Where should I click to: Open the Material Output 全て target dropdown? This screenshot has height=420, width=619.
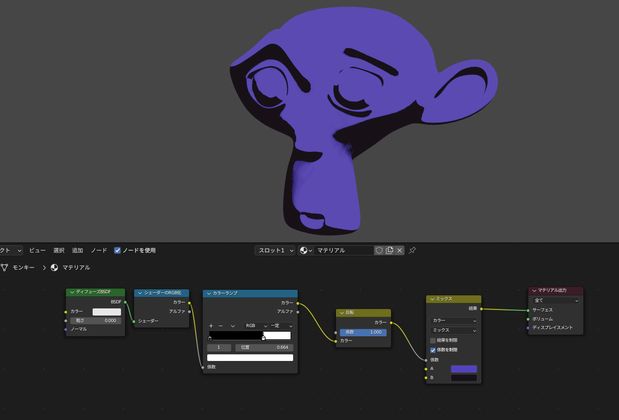click(555, 300)
